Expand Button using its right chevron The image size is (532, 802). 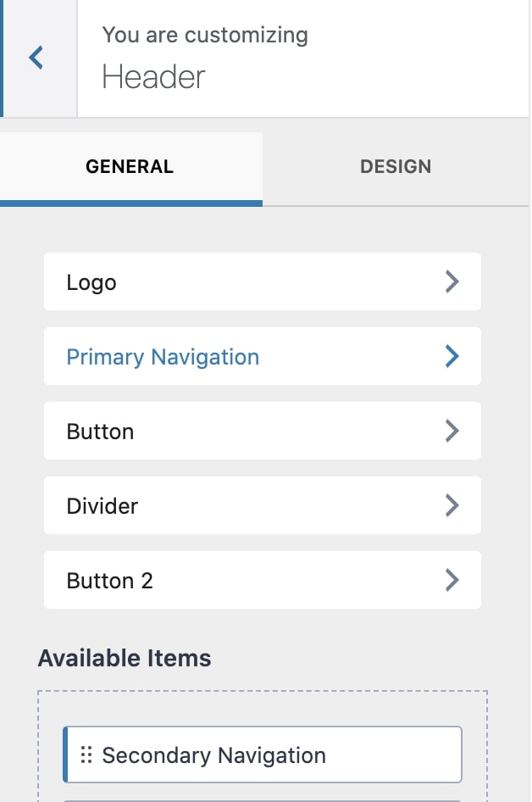pos(452,432)
